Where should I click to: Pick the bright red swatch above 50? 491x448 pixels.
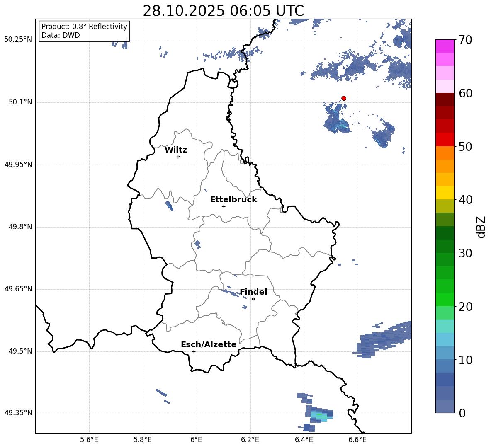(445, 140)
